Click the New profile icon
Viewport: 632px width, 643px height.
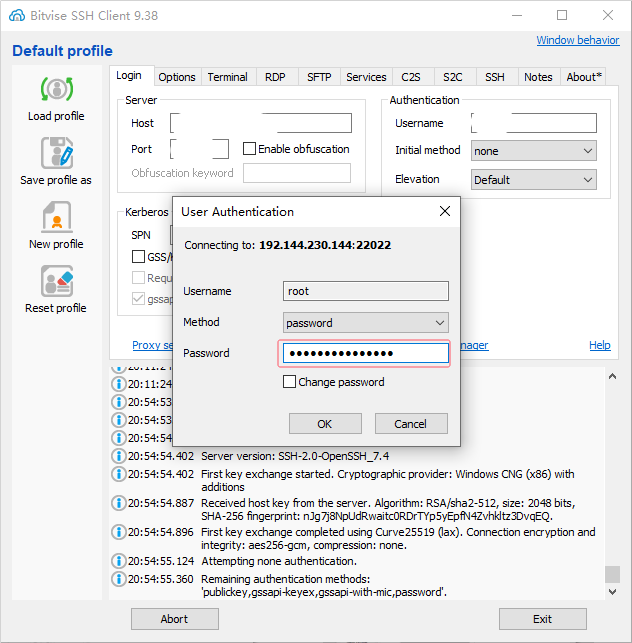57,217
